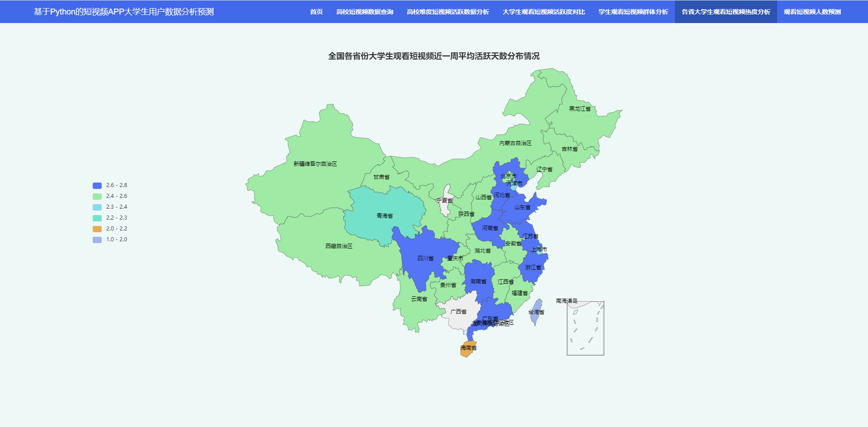Toggle the 1.0 - 2.0 legend range
This screenshot has height=427, width=868.
(110, 239)
